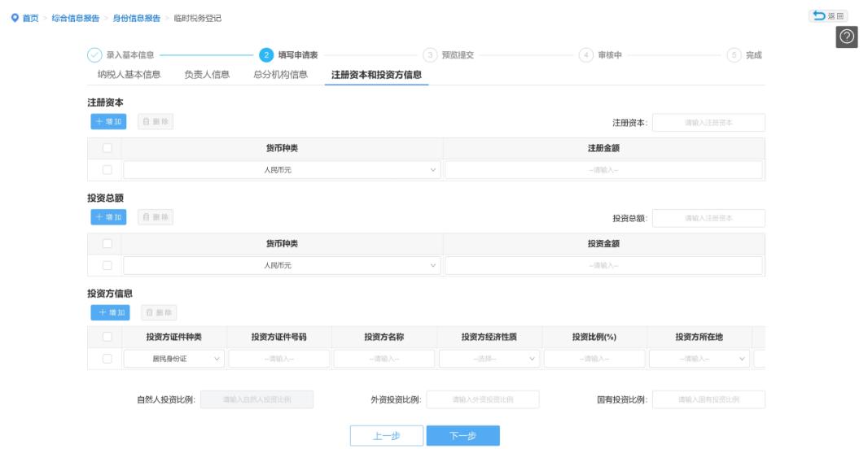The width and height of the screenshot is (868, 449).
Task: Toggle select-all checkbox in 投资总额 table header
Action: click(107, 243)
